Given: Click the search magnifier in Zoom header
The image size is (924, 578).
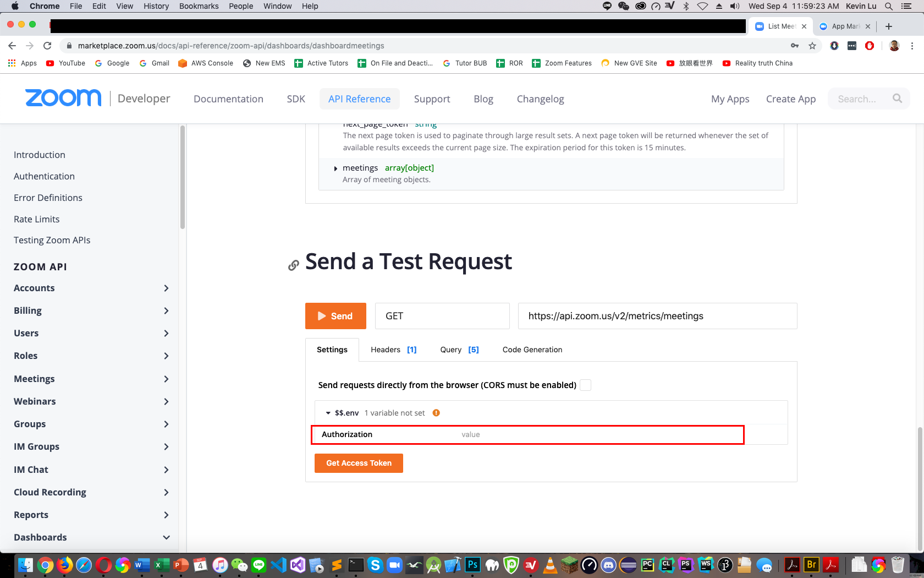Looking at the screenshot, I should click(x=897, y=99).
